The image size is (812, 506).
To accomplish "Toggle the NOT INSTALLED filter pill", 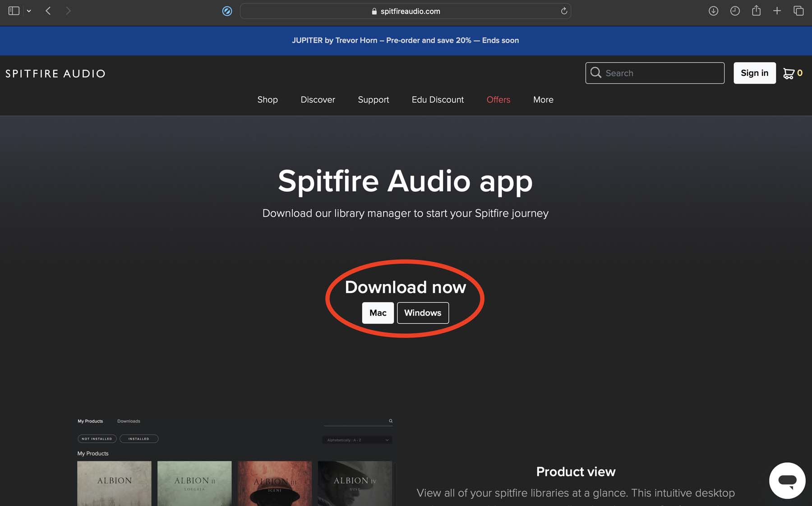I will pos(97,439).
